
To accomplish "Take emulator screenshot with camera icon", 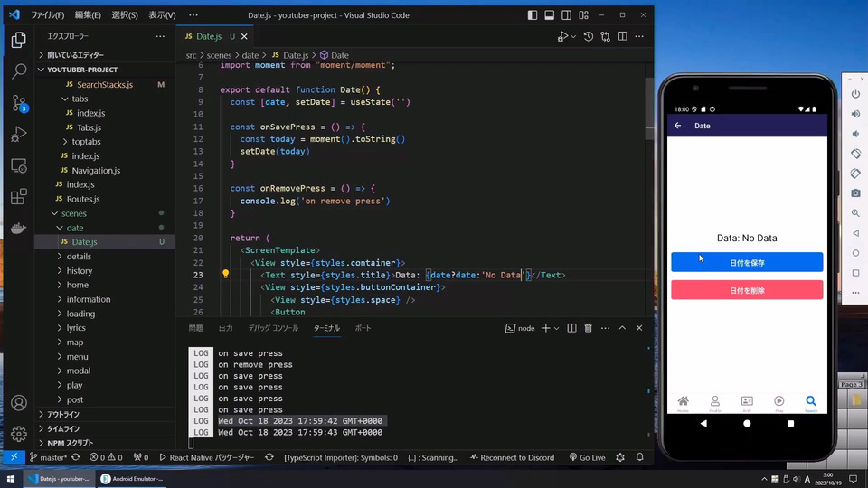I will [855, 193].
